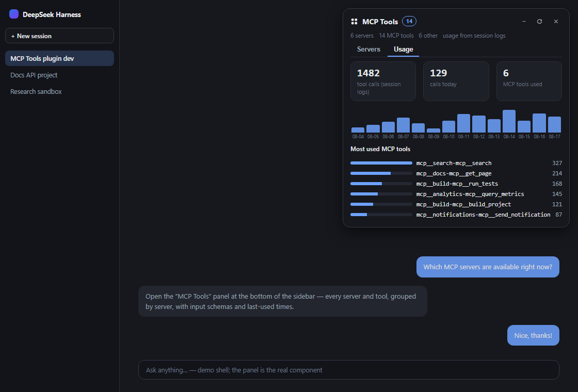
Task: Click the 08-10 bar in chart
Action: [x=448, y=127]
